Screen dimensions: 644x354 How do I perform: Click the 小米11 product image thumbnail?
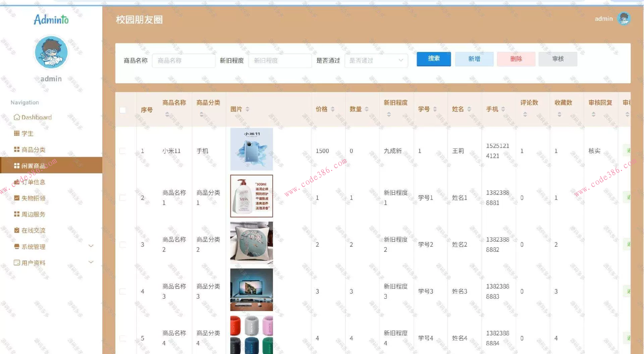click(x=251, y=149)
